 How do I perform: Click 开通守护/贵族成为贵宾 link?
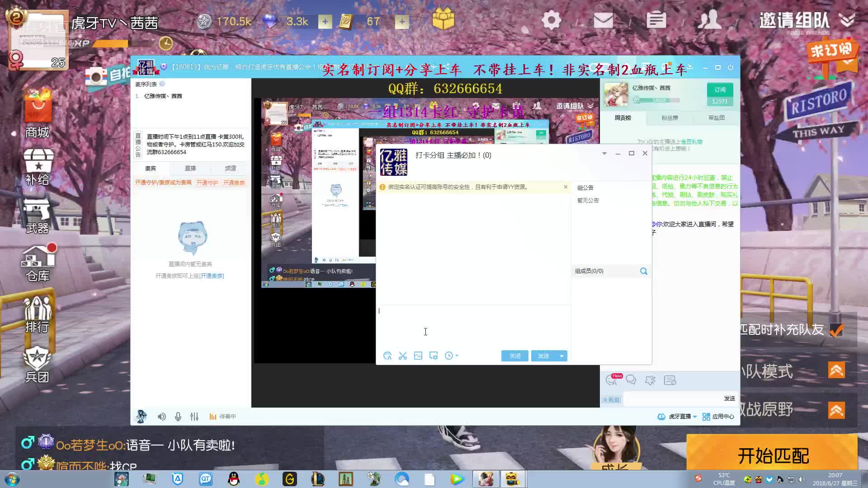[x=163, y=183]
